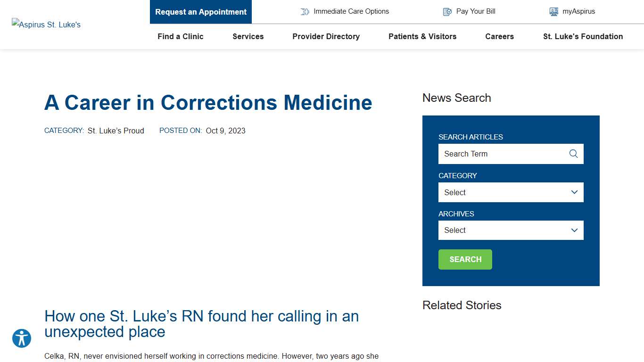This screenshot has width=644, height=362.
Task: Click the search magnifier in Search Term field
Action: (x=573, y=154)
